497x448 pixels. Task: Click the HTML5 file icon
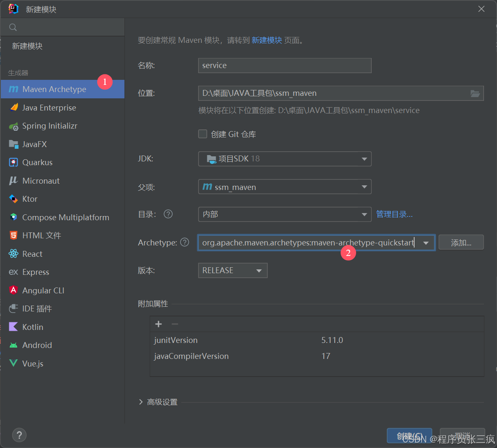[13, 235]
